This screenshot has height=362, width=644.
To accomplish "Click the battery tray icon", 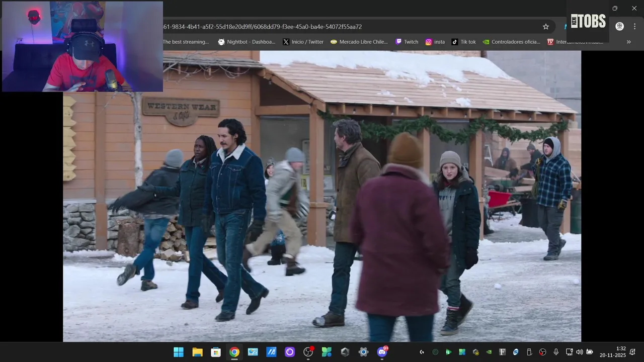I will pos(590,352).
